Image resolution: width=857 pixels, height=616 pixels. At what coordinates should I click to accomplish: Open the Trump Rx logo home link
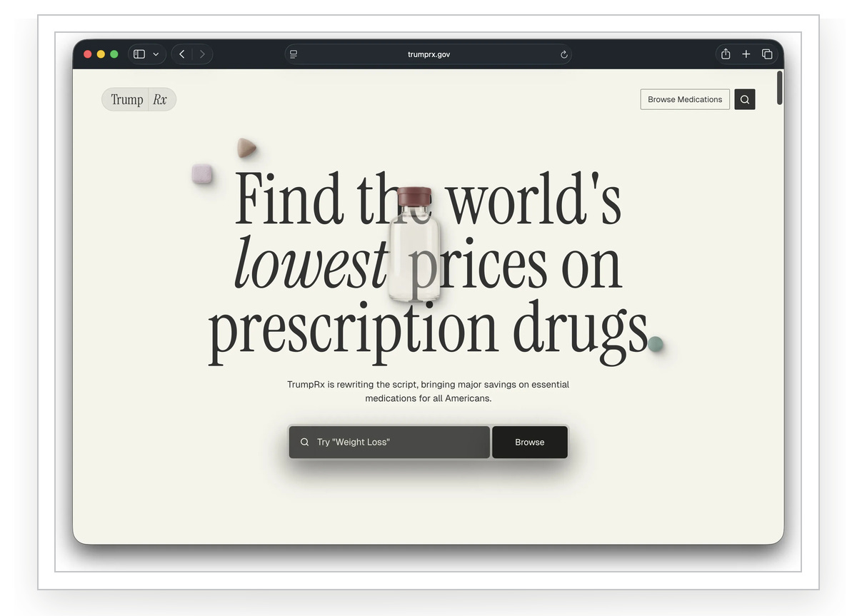tap(139, 100)
